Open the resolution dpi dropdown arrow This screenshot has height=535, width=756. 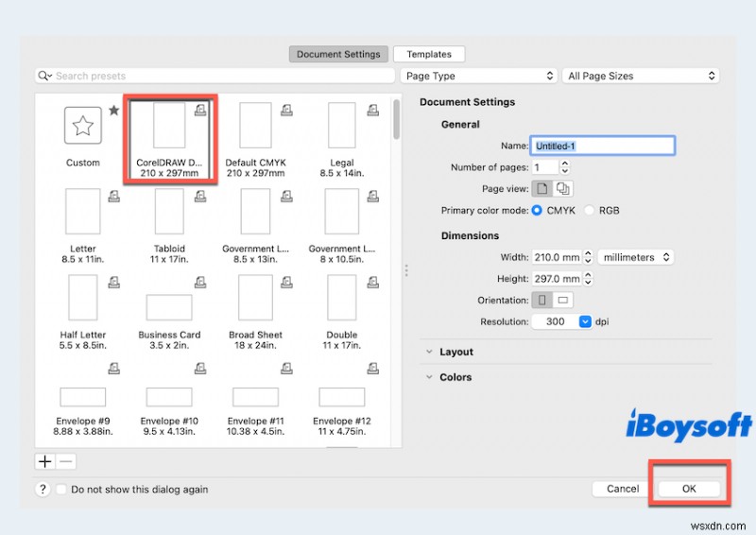[585, 321]
